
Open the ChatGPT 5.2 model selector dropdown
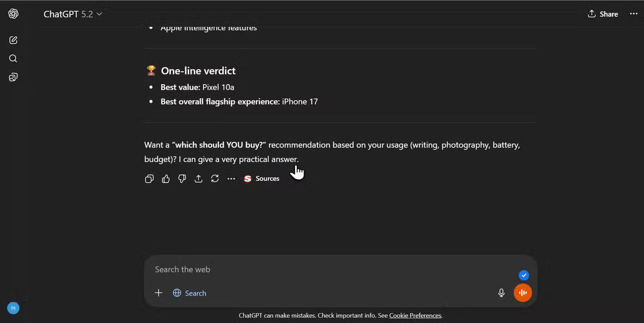pos(73,14)
